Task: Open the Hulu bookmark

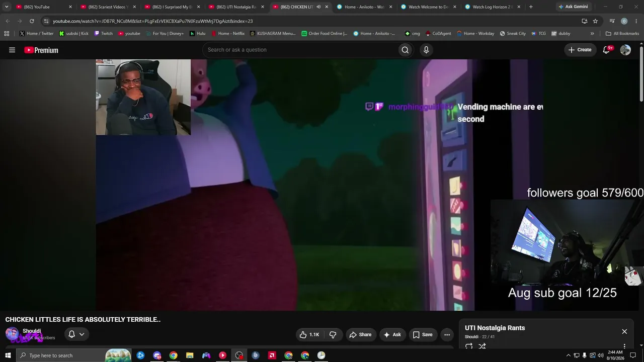Action: click(x=197, y=34)
